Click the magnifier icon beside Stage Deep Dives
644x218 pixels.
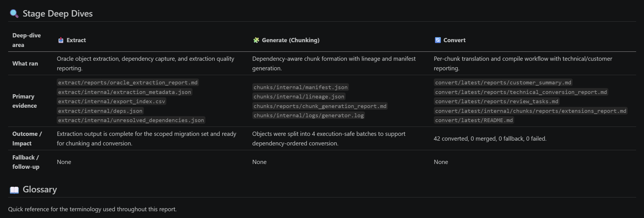(x=14, y=14)
